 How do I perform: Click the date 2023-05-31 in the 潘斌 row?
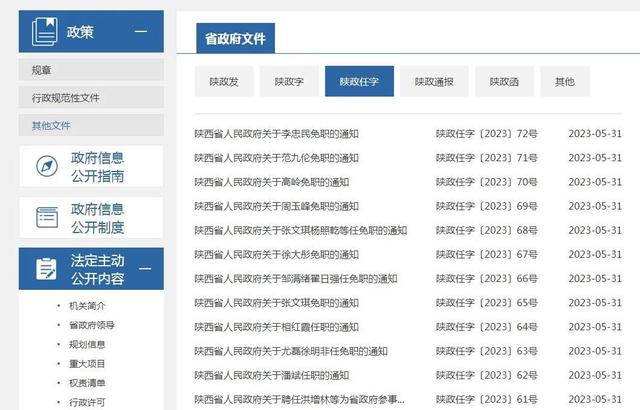click(x=595, y=375)
